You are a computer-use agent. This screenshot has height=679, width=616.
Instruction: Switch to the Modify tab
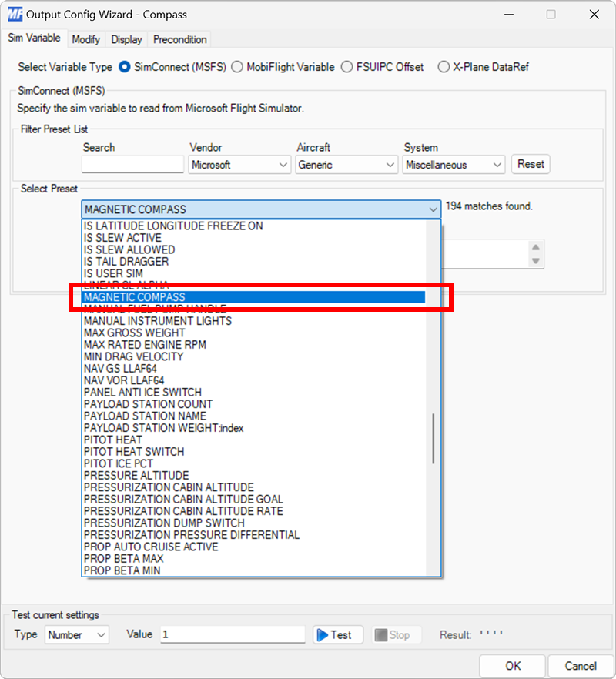(85, 39)
